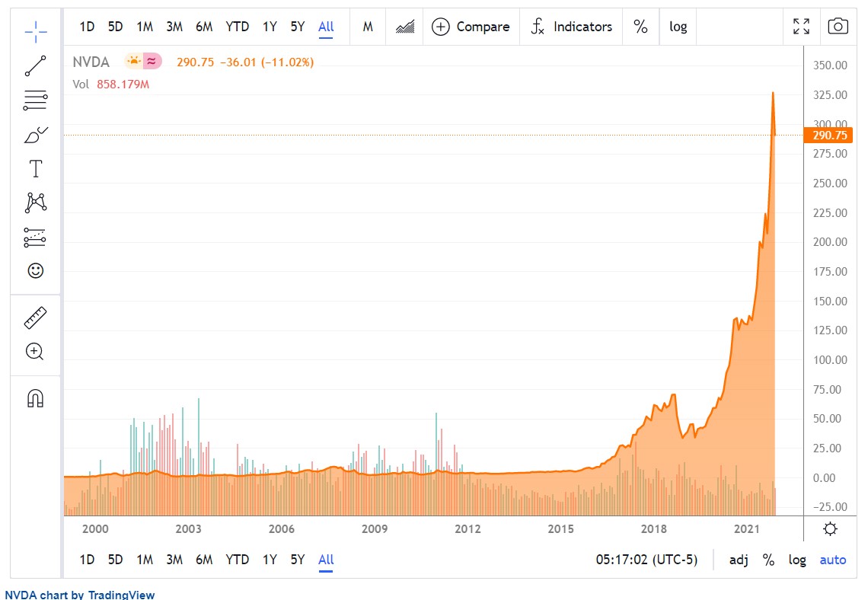Toggle adj data adjustment at bottom

[x=739, y=560]
